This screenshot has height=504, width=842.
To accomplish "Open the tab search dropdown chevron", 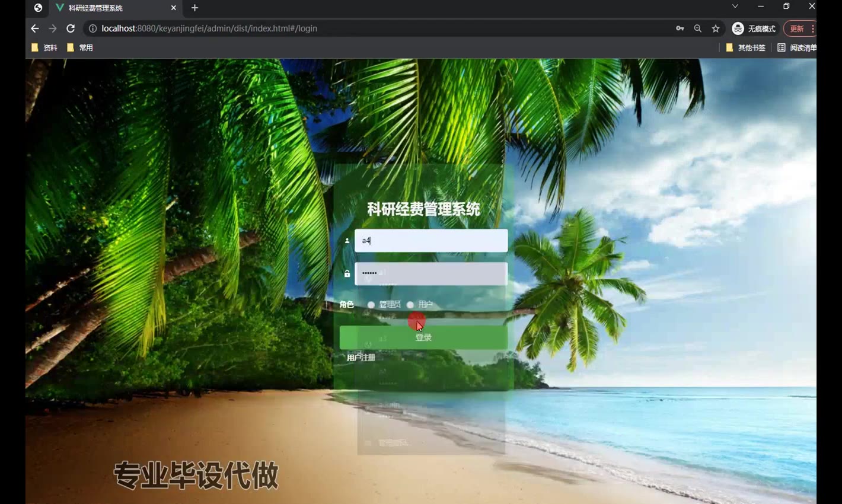I will point(735,7).
